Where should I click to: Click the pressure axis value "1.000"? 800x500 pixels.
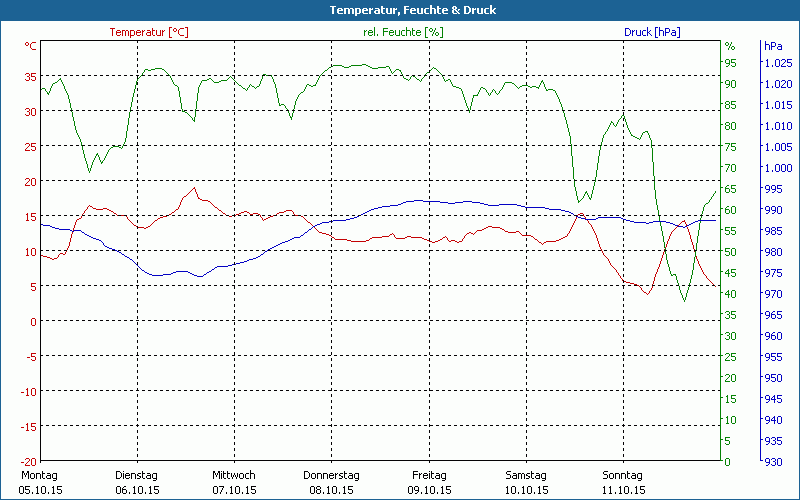(x=778, y=168)
